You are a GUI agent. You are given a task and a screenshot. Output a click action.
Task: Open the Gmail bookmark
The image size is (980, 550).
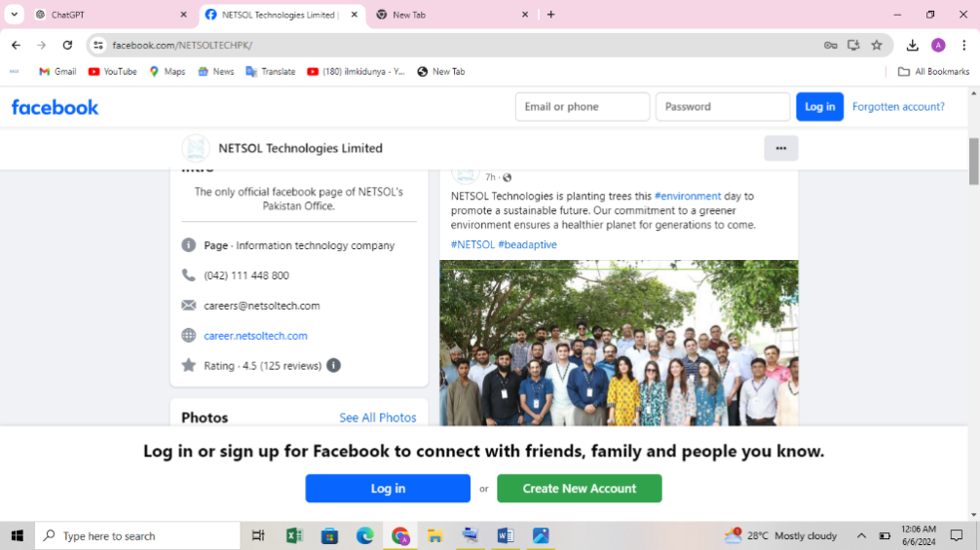(x=57, y=72)
